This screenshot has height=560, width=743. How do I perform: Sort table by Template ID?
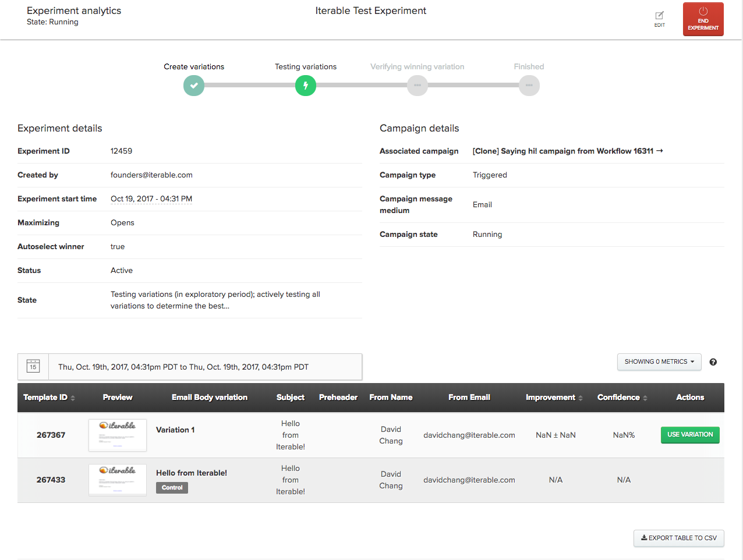click(x=49, y=398)
